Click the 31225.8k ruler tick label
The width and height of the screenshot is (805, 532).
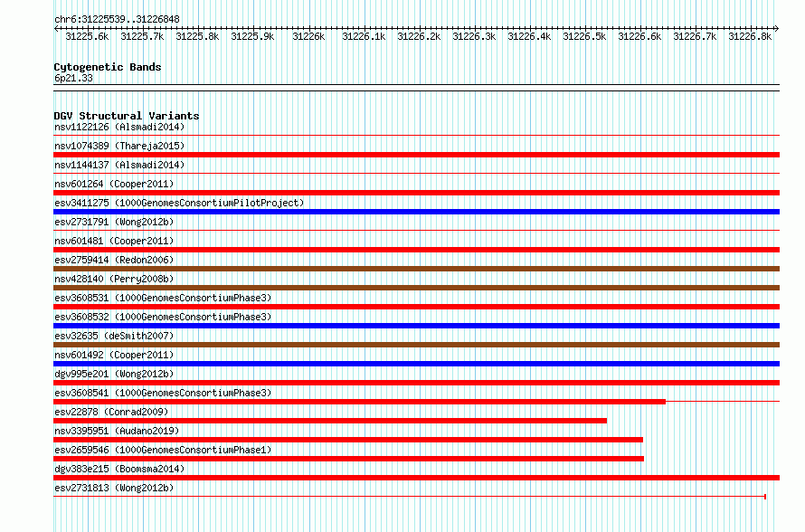click(198, 36)
